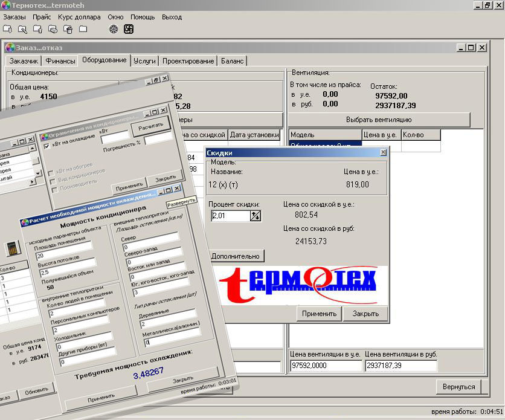Open the Окно menu
The height and width of the screenshot is (420, 505).
(x=115, y=17)
